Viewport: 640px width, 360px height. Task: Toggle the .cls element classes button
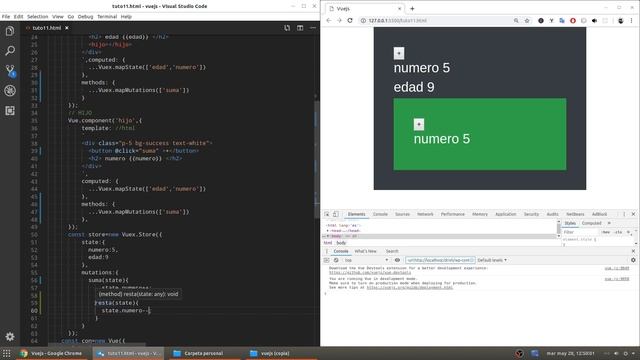618,232
